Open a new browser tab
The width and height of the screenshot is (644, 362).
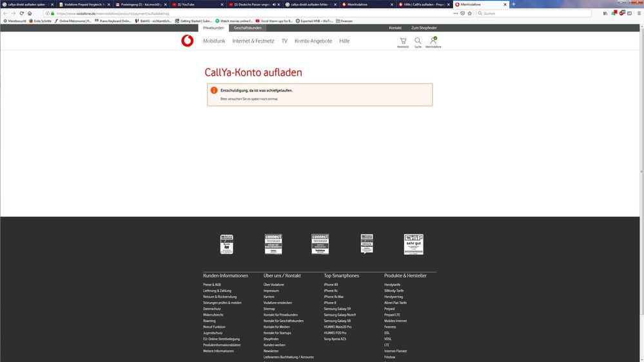pos(513,4)
